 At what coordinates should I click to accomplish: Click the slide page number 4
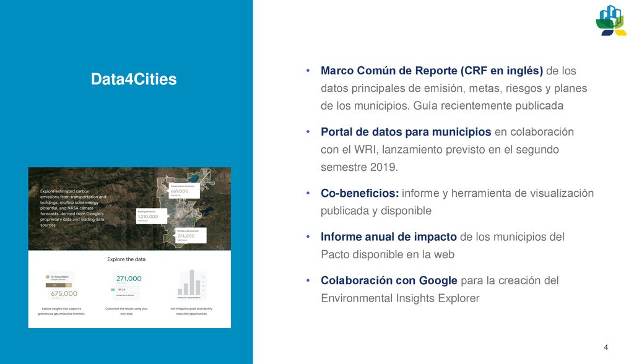click(606, 347)
